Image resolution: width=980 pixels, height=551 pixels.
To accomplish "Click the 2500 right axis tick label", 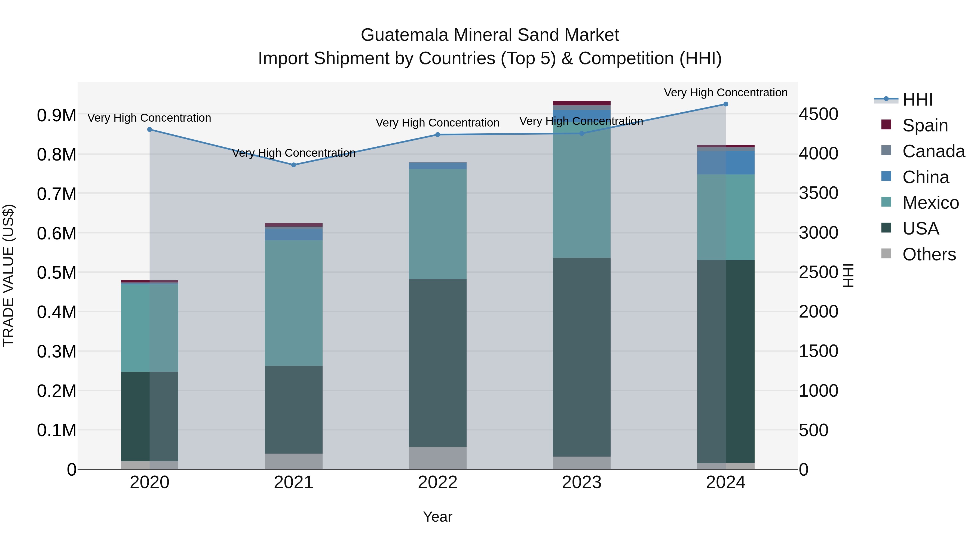I will (819, 272).
